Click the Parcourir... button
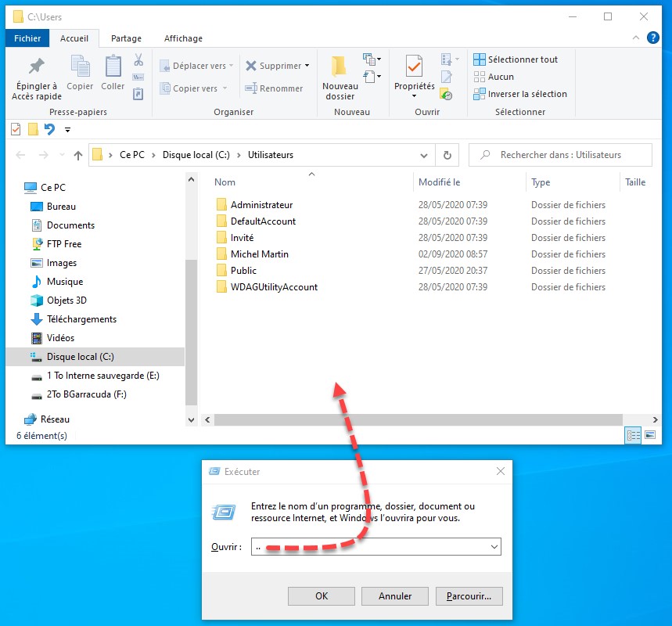The image size is (672, 626). coord(469,596)
